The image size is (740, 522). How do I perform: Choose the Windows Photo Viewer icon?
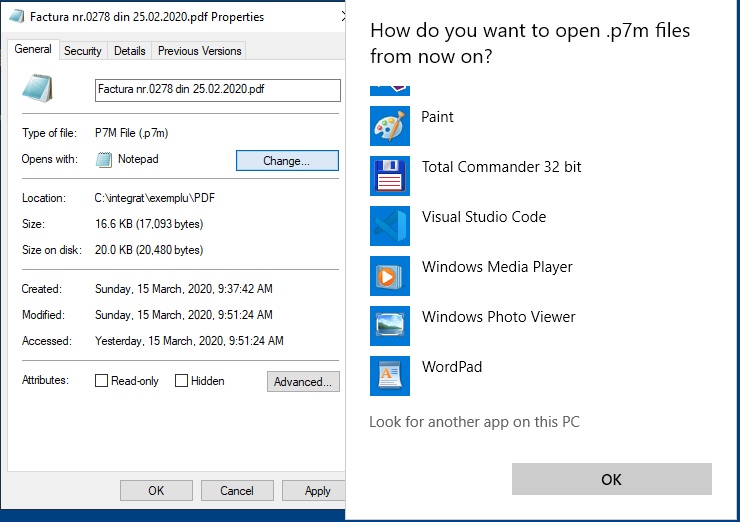390,326
